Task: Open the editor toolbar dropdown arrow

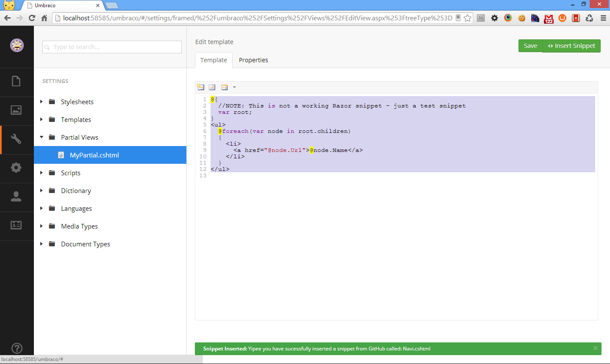Action: click(x=234, y=88)
